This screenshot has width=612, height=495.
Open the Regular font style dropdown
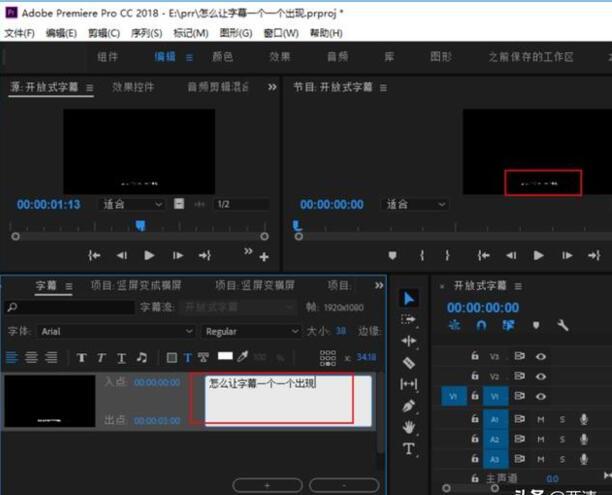(x=251, y=331)
